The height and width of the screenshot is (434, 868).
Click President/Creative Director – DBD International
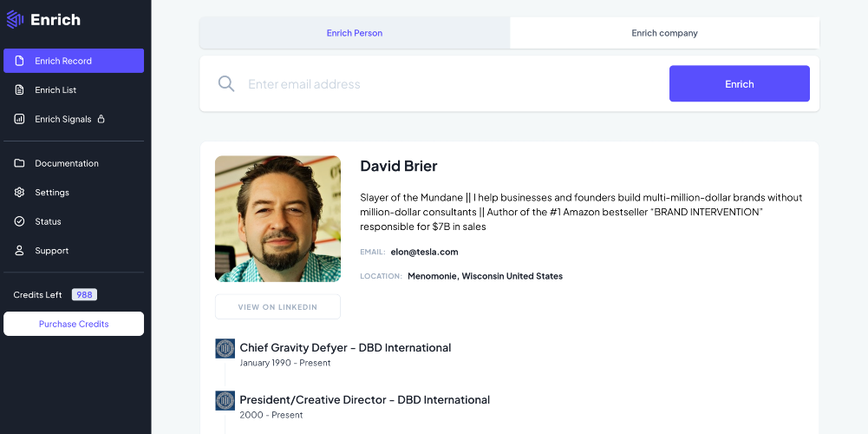coord(365,399)
